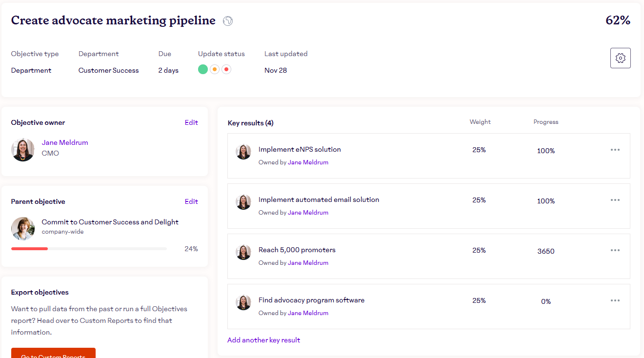This screenshot has width=644, height=358.
Task: Select the green update status indicator
Action: coord(203,69)
